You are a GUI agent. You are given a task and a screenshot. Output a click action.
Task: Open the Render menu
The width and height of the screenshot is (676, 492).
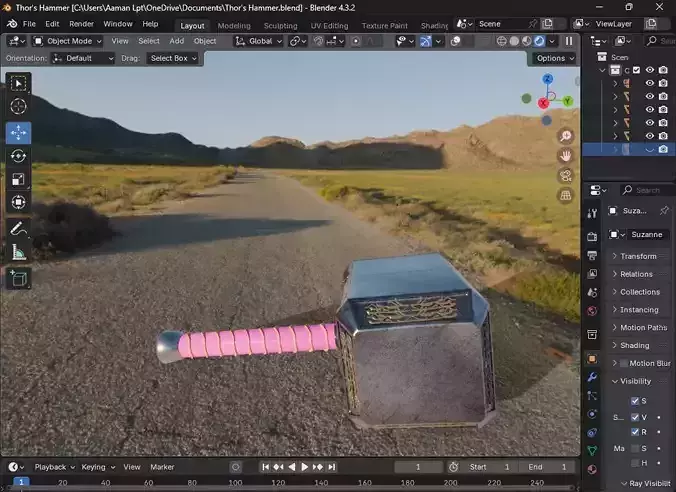point(81,24)
